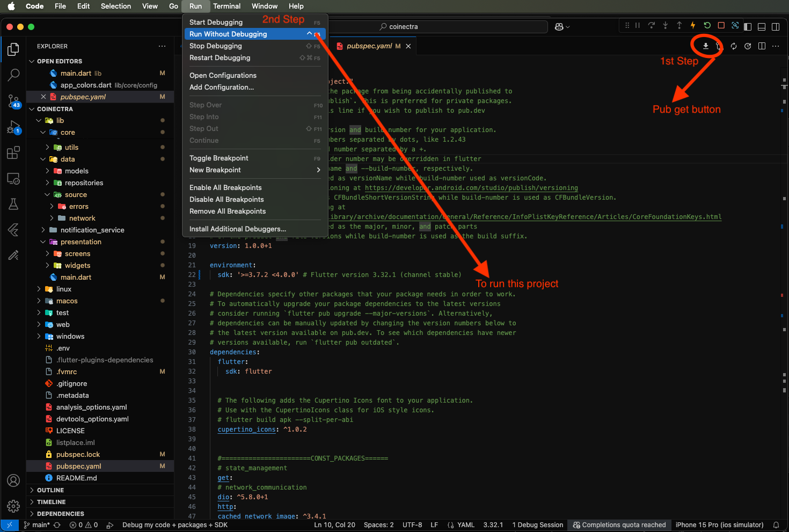Screen dimensions: 789x532
Task: Collapse the lib folder
Action: click(39, 121)
